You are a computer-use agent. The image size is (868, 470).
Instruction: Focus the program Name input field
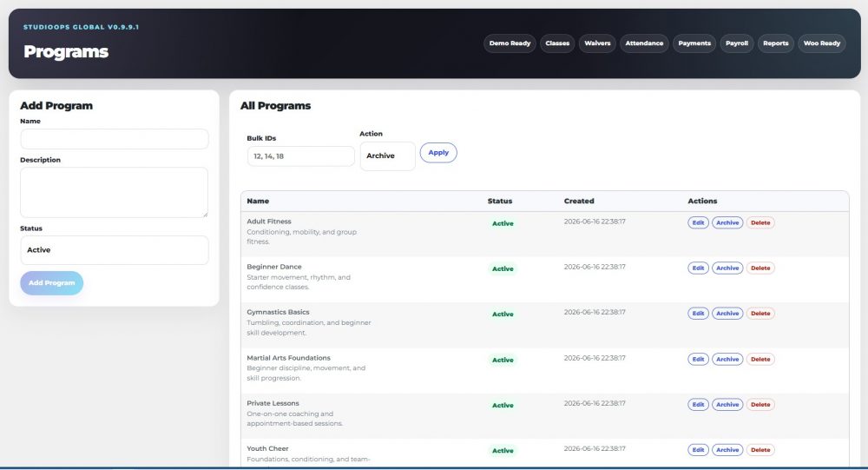[x=114, y=139]
